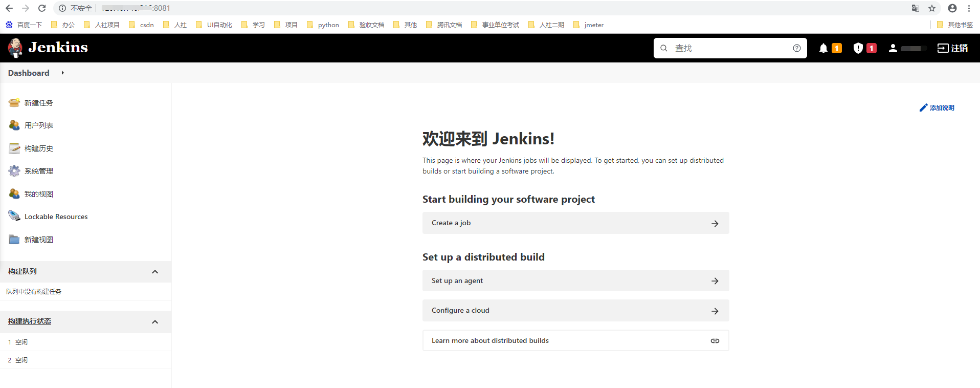Screen dimensions: 980x388
Task: Click the Jenkins title text in header
Action: [x=58, y=48]
